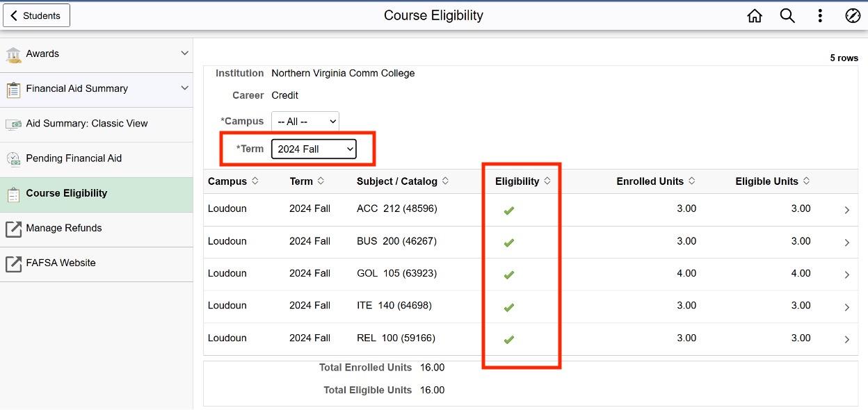Image resolution: width=868 pixels, height=410 pixels.
Task: Click the Home icon in header
Action: coord(755,16)
